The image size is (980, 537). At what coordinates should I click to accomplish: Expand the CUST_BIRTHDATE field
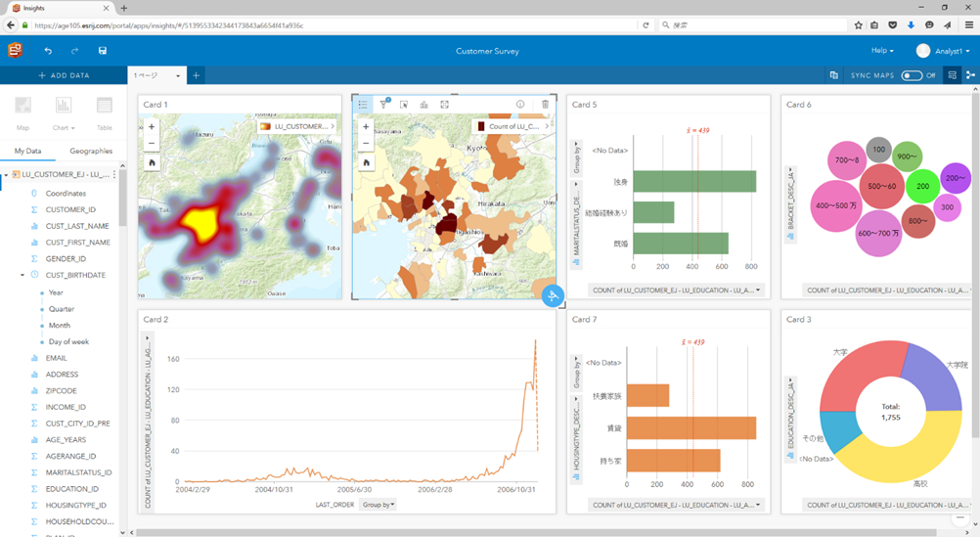point(22,275)
